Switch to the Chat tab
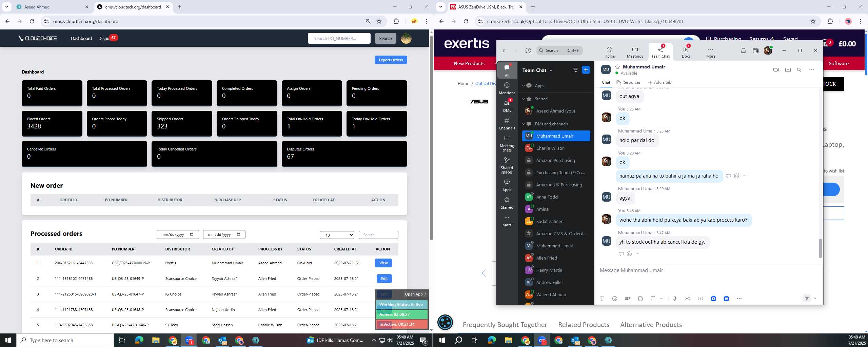 click(x=606, y=82)
